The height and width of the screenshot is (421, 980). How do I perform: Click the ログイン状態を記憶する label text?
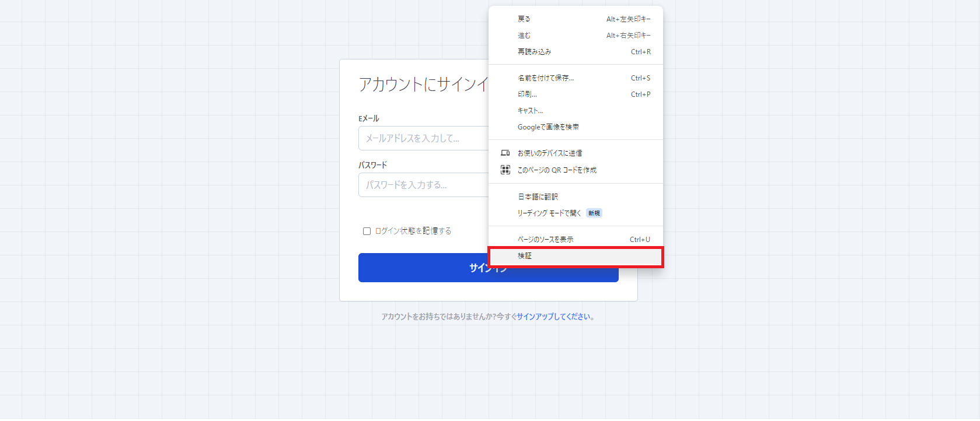pyautogui.click(x=413, y=231)
